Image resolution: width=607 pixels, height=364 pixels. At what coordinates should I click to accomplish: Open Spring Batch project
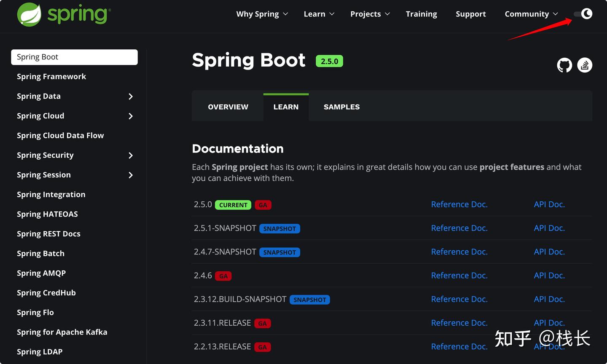tap(40, 254)
